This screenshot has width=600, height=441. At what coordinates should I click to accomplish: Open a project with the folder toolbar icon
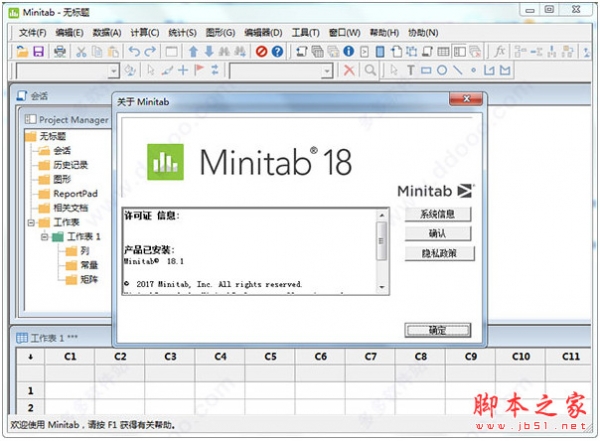(22, 51)
